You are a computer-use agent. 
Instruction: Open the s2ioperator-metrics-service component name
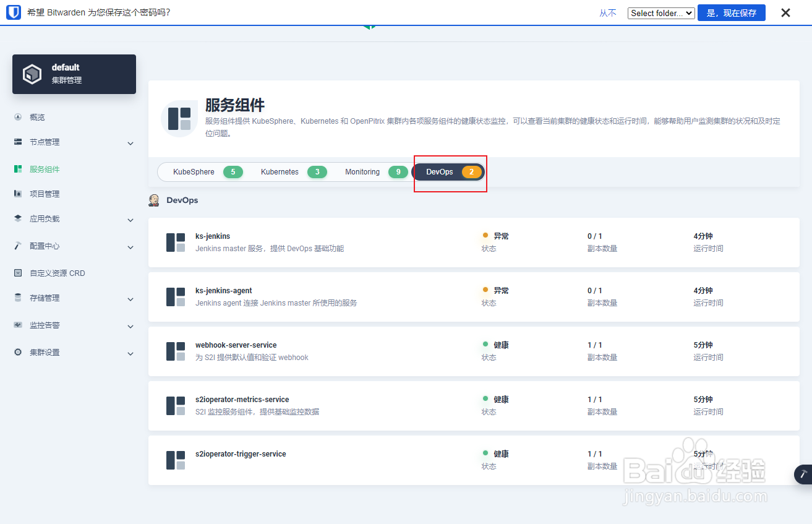[242, 400]
